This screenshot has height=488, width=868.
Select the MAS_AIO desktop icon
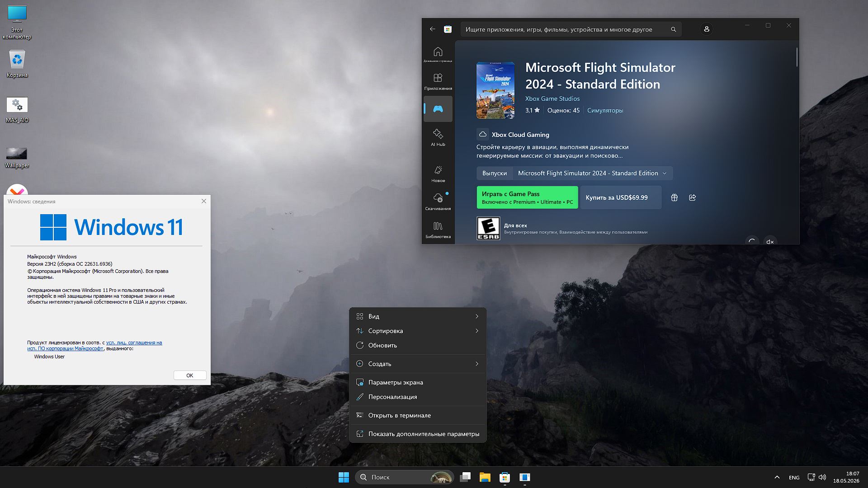coord(17,110)
